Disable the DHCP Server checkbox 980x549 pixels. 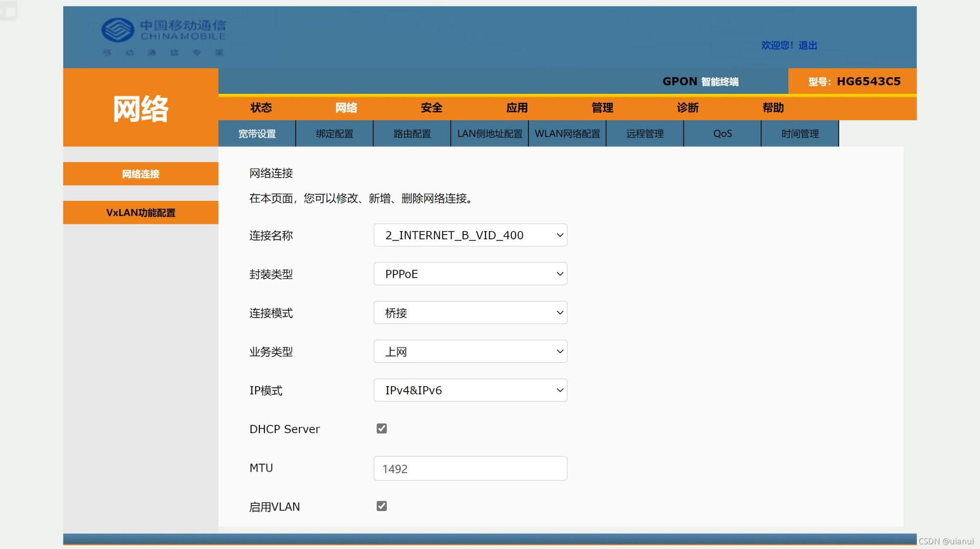coord(381,428)
